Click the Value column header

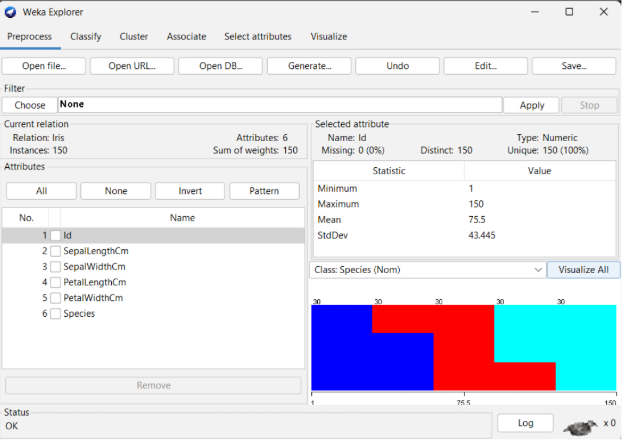pyautogui.click(x=539, y=171)
